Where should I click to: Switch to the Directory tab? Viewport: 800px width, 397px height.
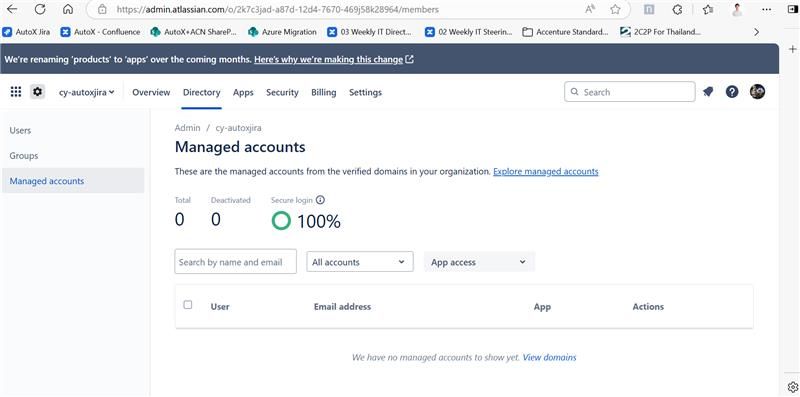pos(202,92)
